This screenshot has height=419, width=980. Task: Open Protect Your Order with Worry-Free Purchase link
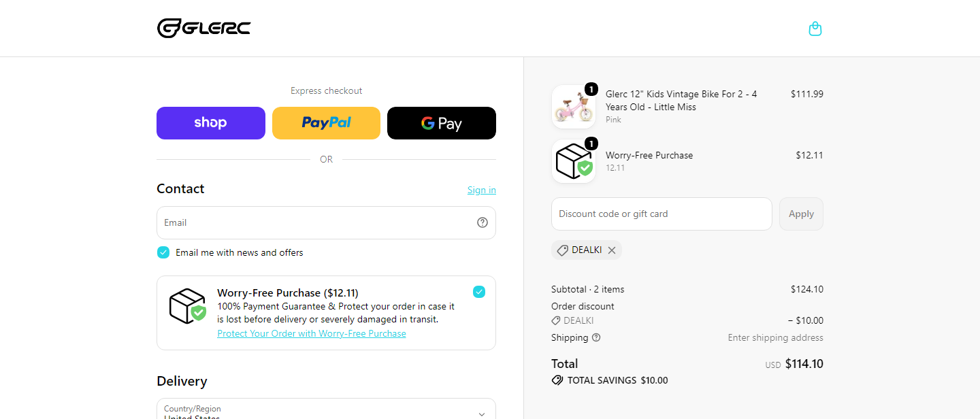pyautogui.click(x=312, y=333)
